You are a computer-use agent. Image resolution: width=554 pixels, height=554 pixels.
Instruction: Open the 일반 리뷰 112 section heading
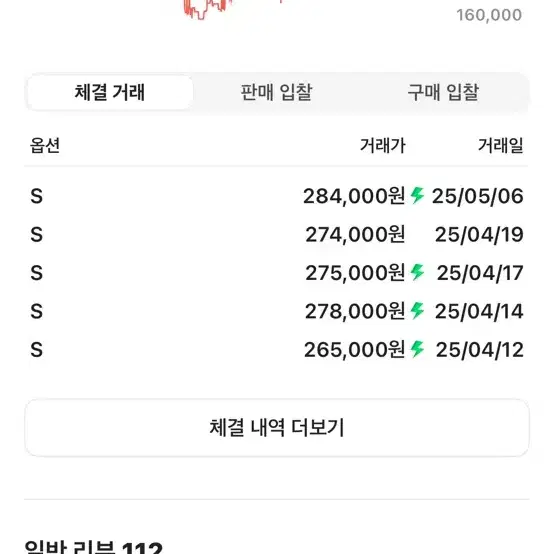(94, 547)
